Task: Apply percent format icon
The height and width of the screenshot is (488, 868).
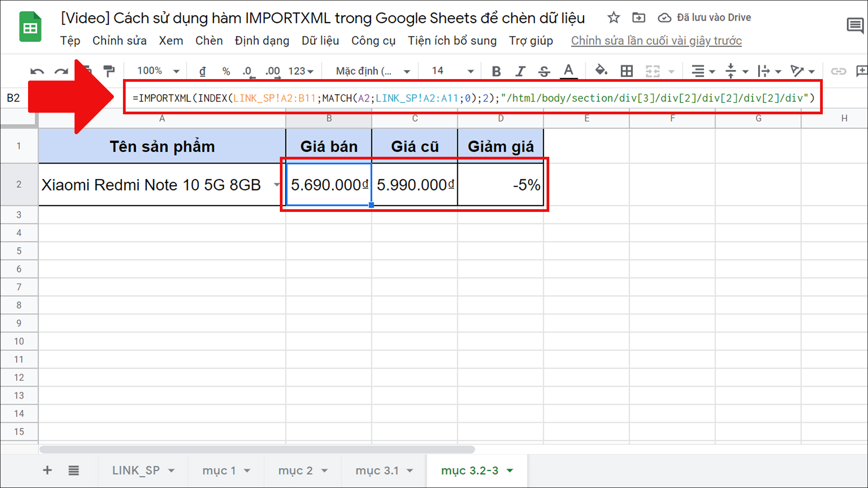Action: coord(226,71)
